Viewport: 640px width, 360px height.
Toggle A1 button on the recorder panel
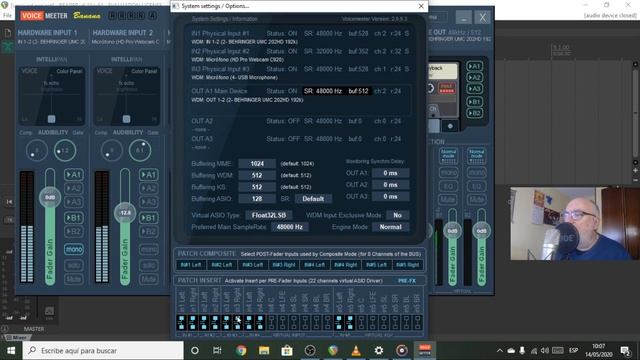pos(474,66)
